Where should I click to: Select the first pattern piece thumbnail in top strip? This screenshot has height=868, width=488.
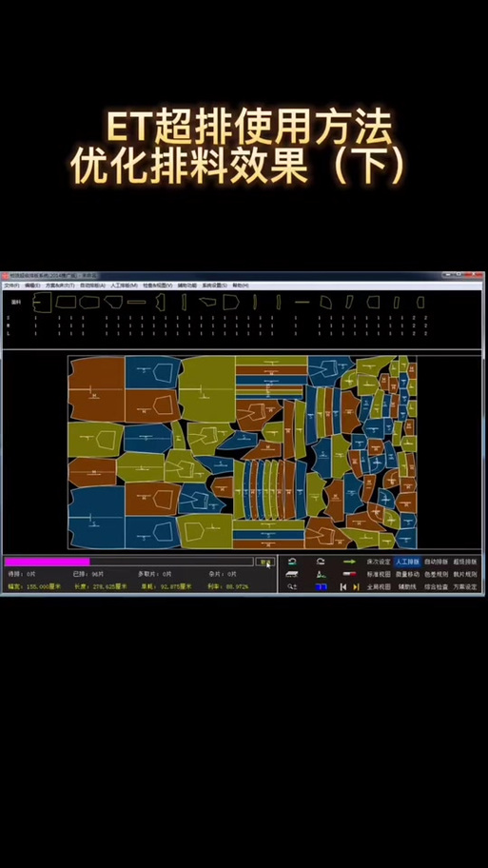(42, 302)
